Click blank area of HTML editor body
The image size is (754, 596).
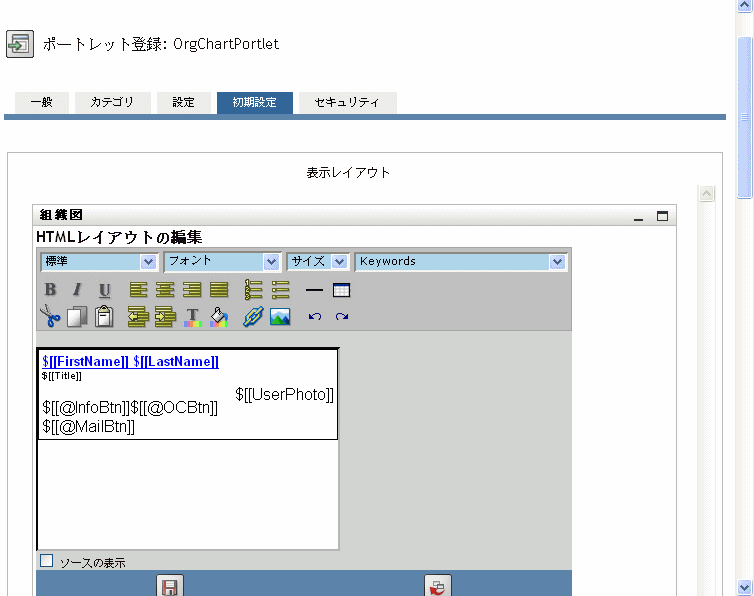coord(188,495)
